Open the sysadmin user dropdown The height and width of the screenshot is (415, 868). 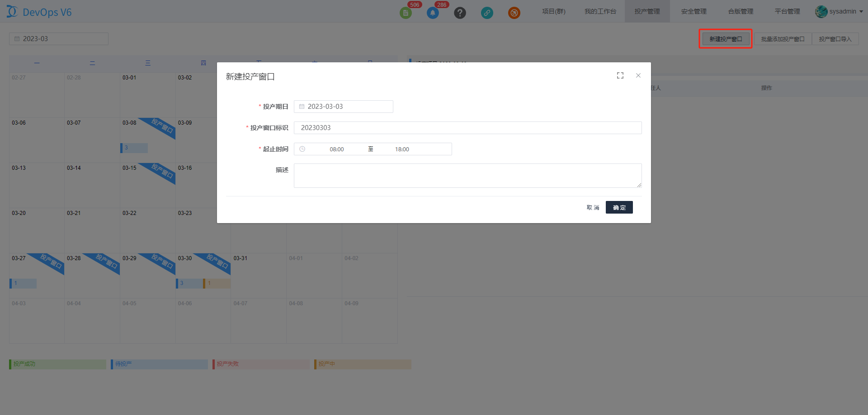point(840,12)
